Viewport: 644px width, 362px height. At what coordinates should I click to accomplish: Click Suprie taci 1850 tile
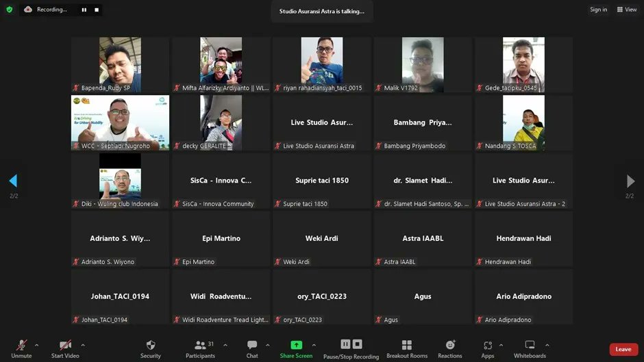click(322, 181)
